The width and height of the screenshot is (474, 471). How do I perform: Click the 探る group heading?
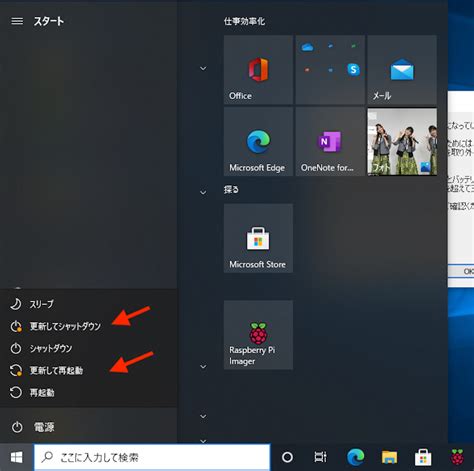tap(231, 190)
